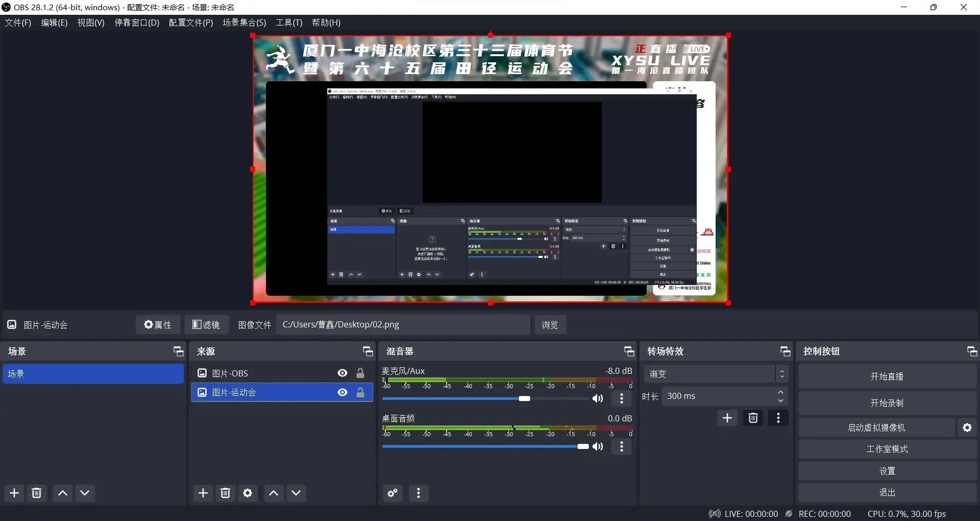Move the scene down in 场景 panel

point(85,493)
